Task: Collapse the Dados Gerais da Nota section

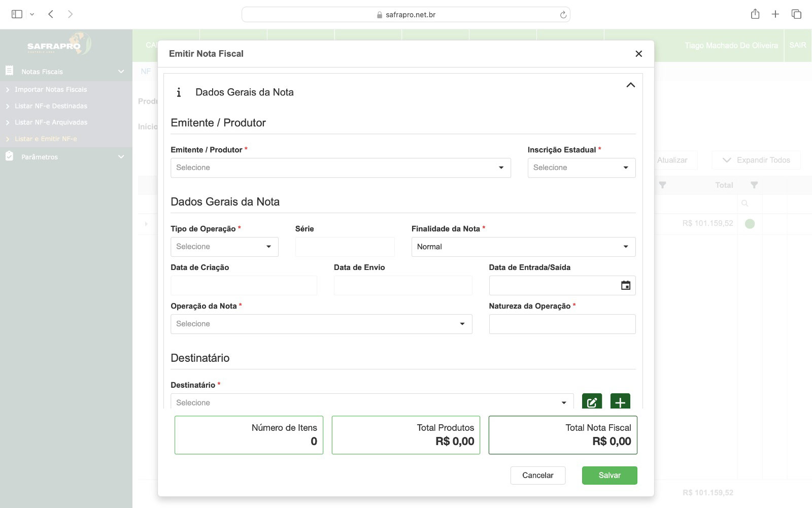Action: pyautogui.click(x=630, y=85)
